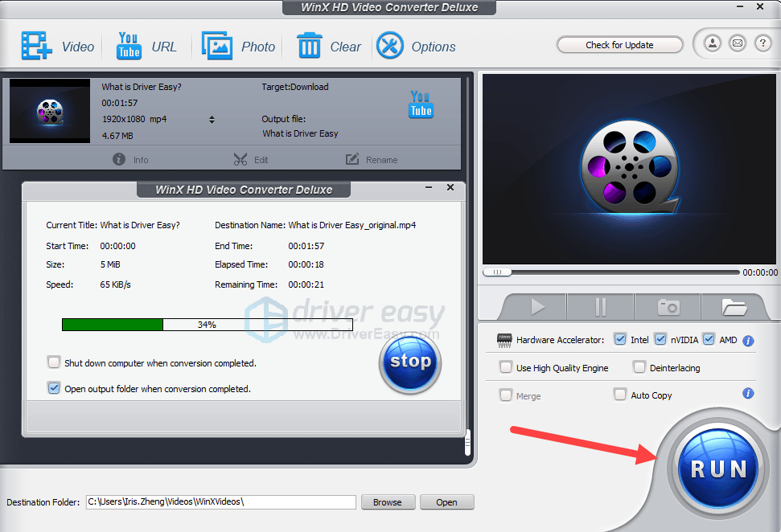Open the output folder icon

tap(734, 307)
